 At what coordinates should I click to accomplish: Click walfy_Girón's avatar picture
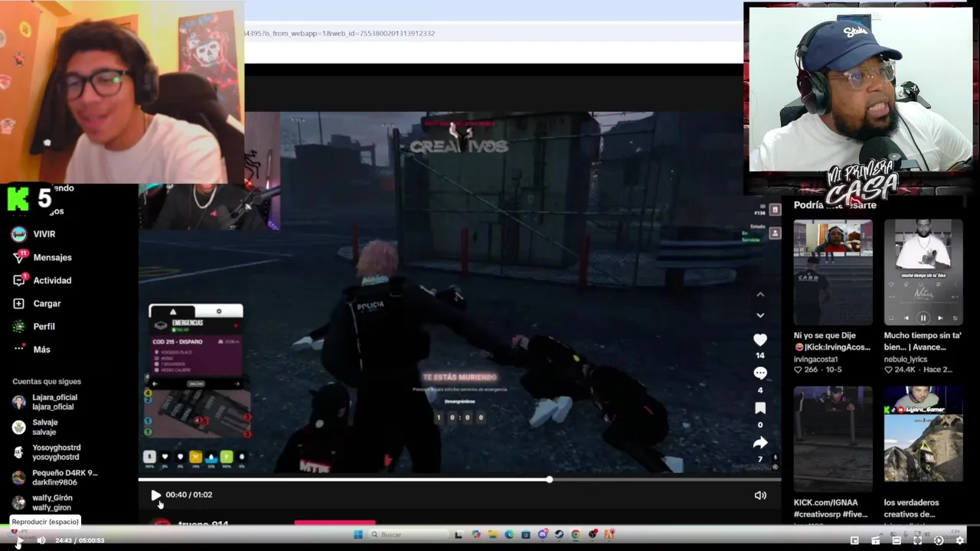(19, 503)
